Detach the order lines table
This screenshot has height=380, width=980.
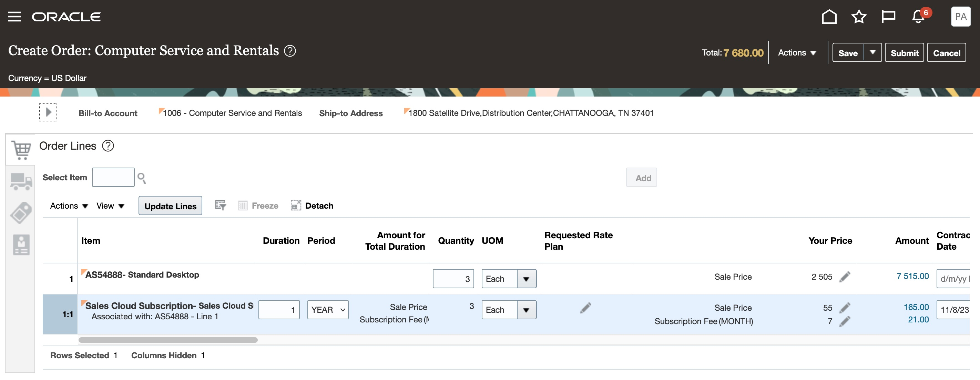coord(312,206)
